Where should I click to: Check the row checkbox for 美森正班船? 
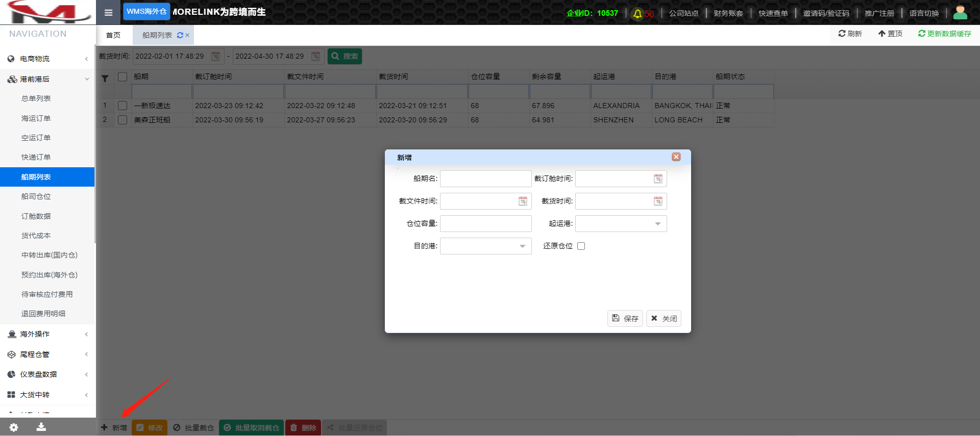click(122, 120)
